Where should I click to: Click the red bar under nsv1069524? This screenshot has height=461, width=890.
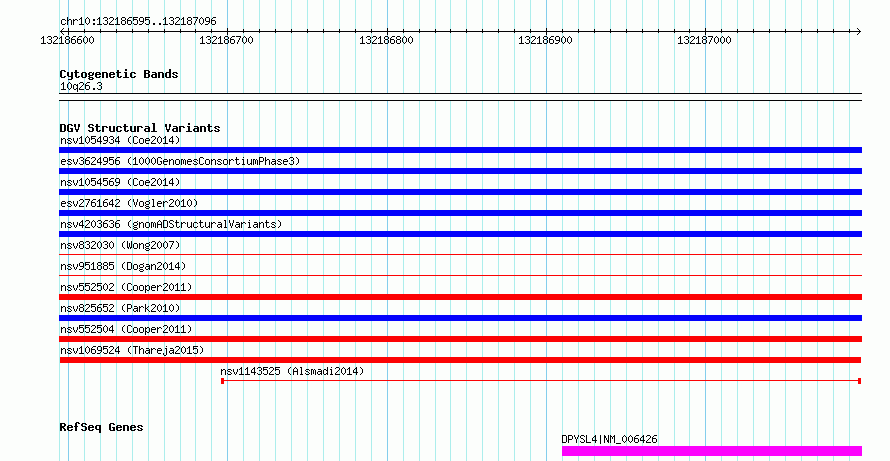[460, 360]
